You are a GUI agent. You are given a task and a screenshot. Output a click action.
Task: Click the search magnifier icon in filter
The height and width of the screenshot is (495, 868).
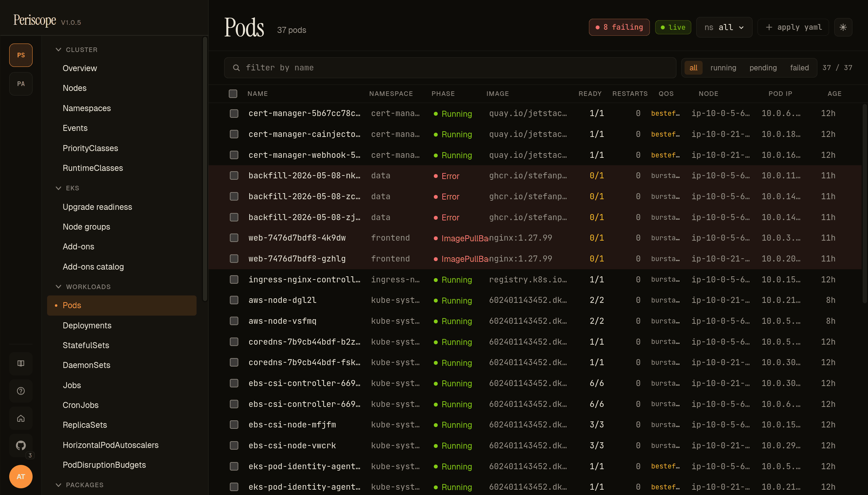click(x=236, y=68)
